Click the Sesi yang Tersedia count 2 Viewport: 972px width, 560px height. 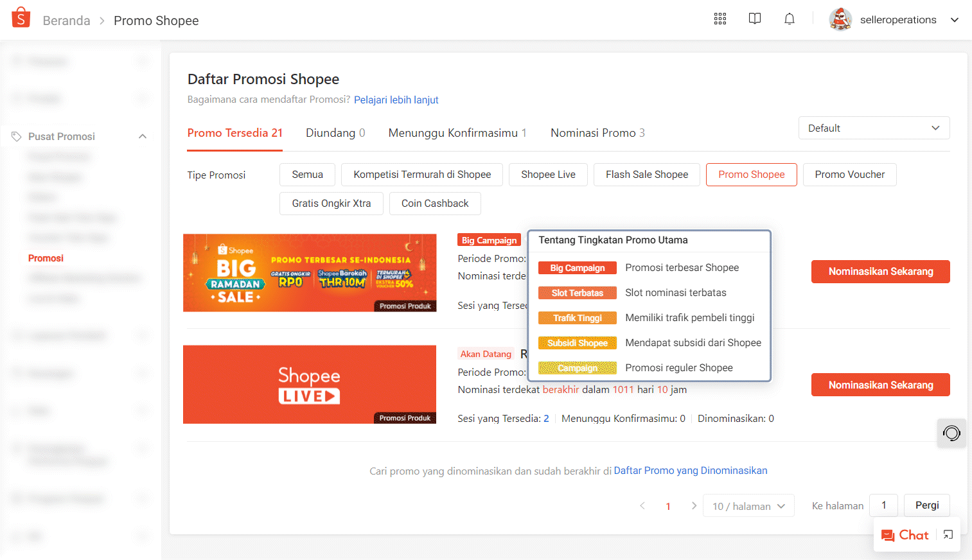pyautogui.click(x=546, y=419)
